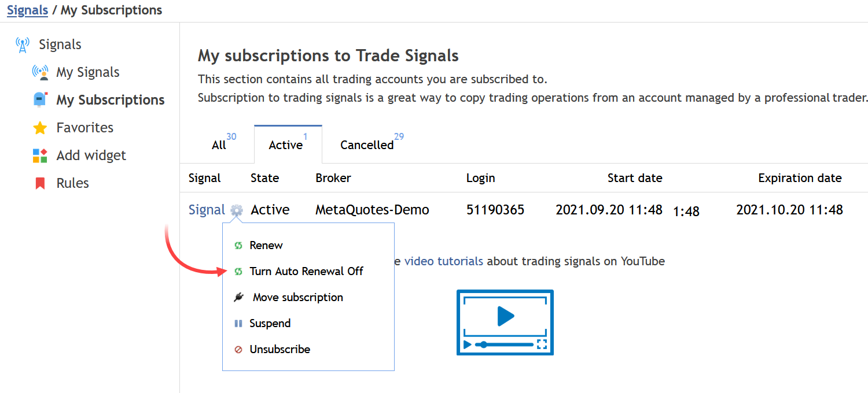This screenshot has width=868, height=393.
Task: Open the Cancelled subscriptions tab
Action: point(366,145)
